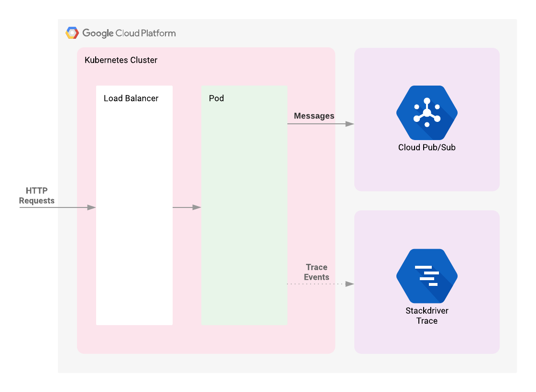Select the white Load Balancer box
This screenshot has width=536, height=392.
(134, 205)
